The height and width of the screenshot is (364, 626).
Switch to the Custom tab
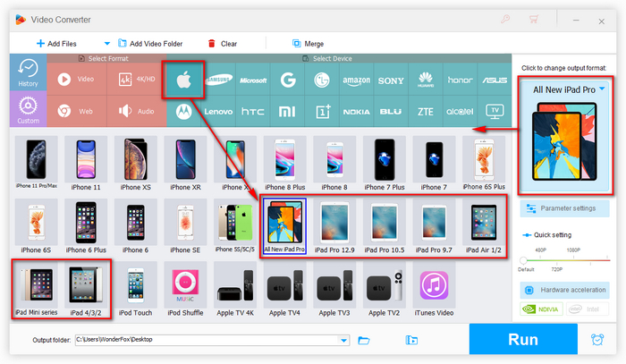click(28, 109)
